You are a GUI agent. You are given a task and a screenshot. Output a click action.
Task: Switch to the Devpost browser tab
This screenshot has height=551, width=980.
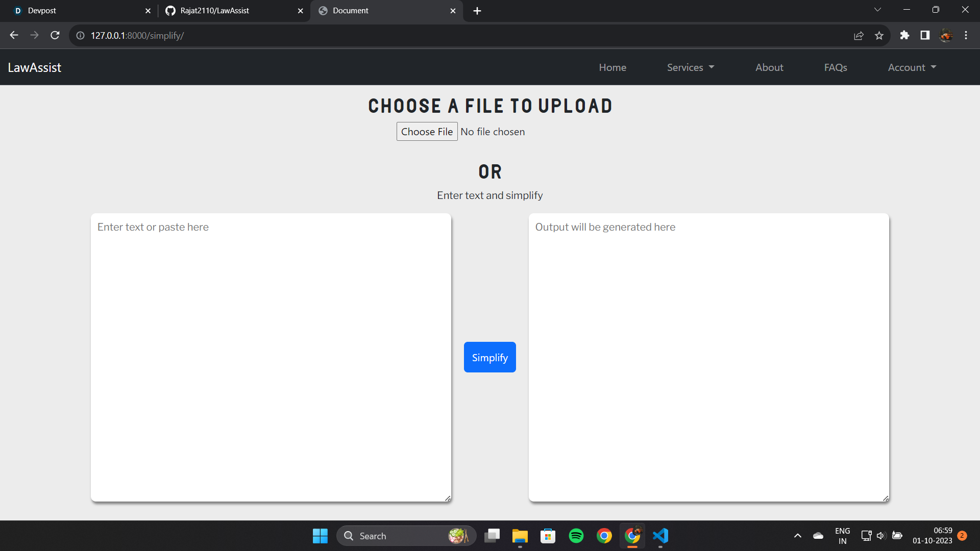[77, 10]
